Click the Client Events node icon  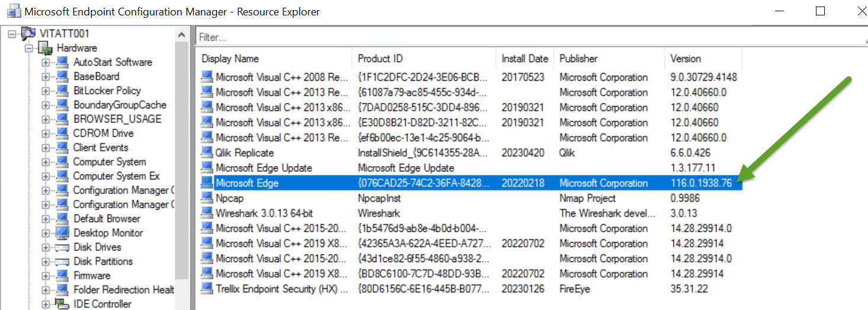[63, 148]
